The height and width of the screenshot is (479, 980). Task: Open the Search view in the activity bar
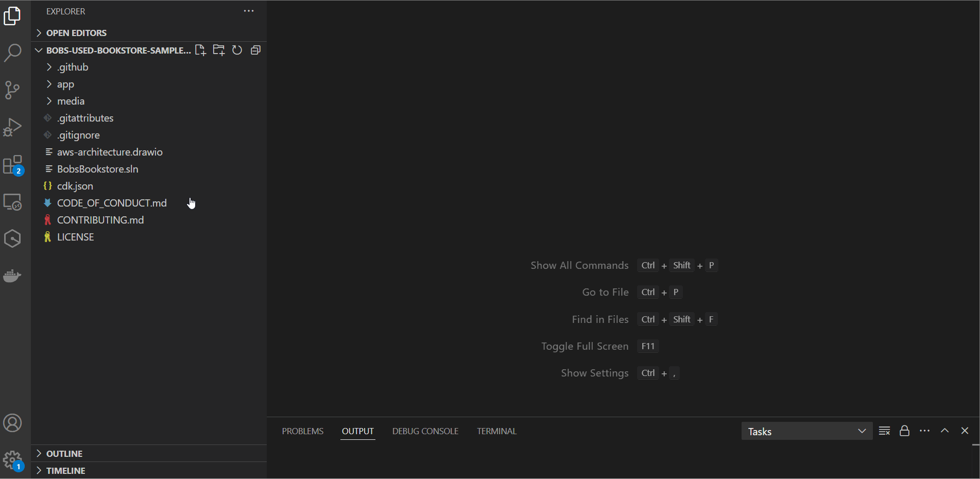coord(12,53)
